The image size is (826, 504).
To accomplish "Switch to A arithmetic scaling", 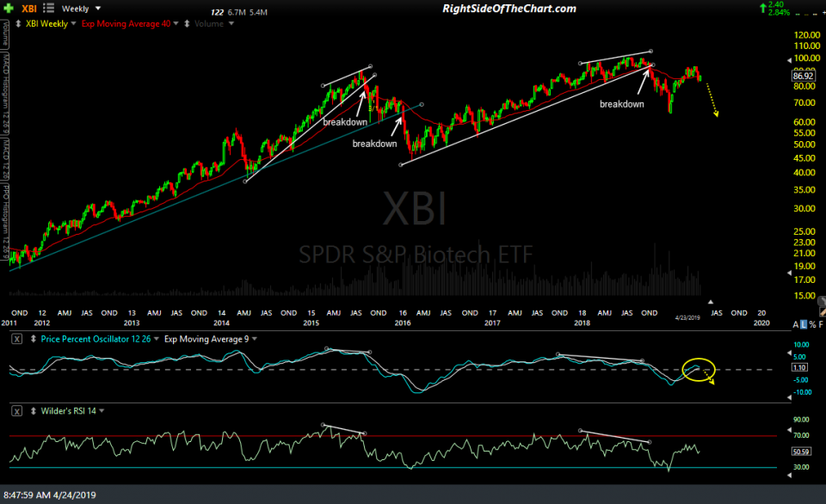I will click(795, 324).
